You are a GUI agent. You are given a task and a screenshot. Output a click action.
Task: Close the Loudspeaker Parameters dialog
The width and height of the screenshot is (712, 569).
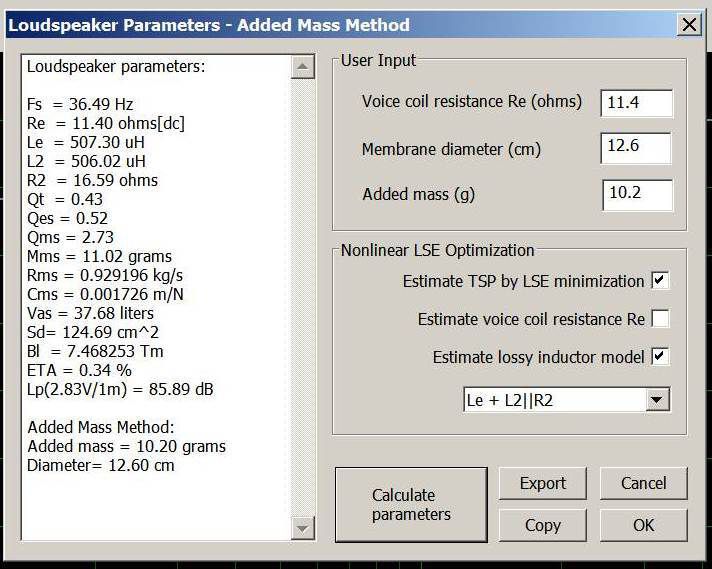[689, 25]
